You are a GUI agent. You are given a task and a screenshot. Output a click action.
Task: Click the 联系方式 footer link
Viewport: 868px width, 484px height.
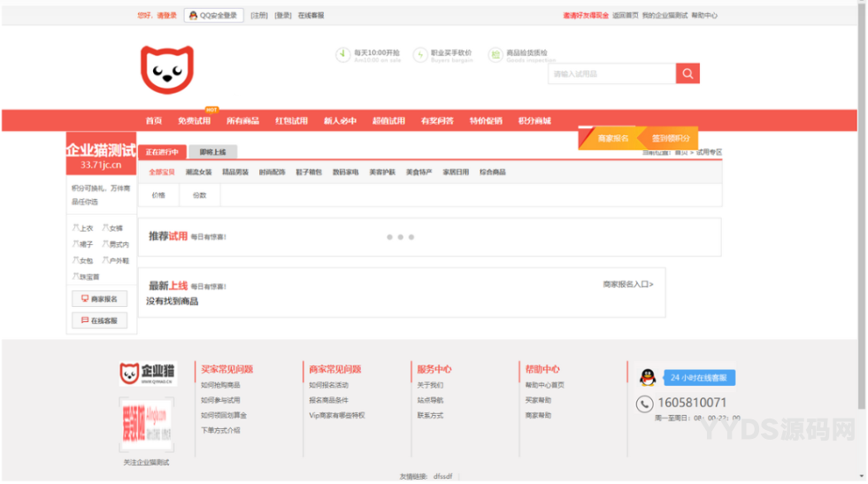pos(430,415)
